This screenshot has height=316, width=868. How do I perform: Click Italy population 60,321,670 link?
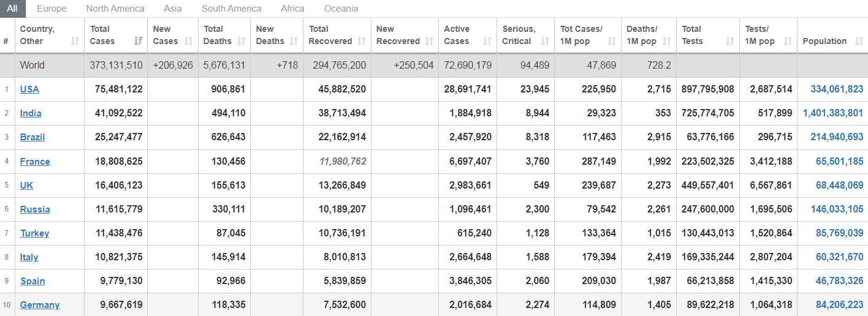pyautogui.click(x=839, y=257)
